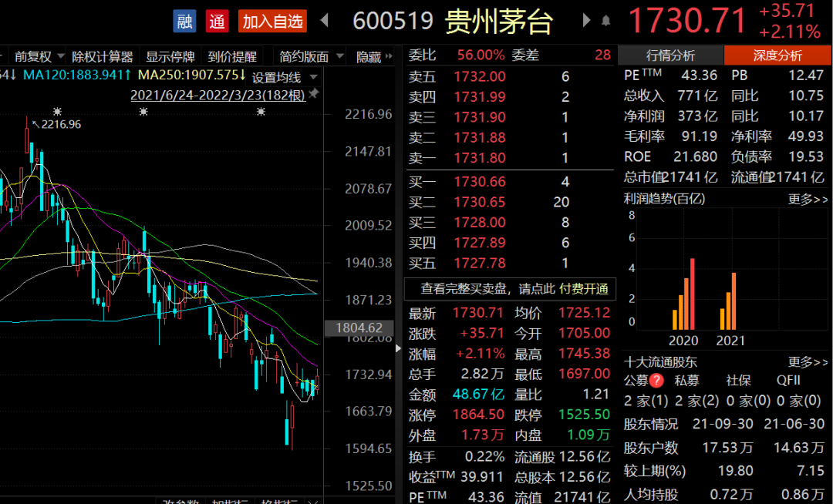
Task: Click the blue 融 margin-trading badge
Action: coord(185,22)
